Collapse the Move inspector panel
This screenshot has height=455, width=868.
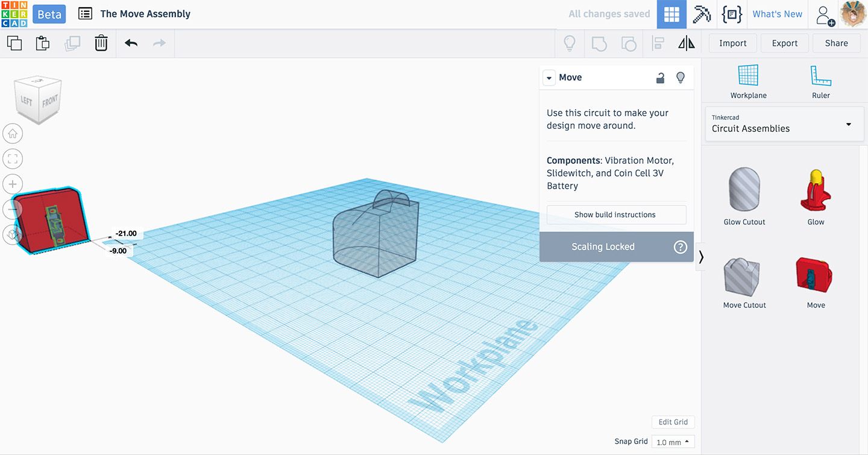coord(549,78)
